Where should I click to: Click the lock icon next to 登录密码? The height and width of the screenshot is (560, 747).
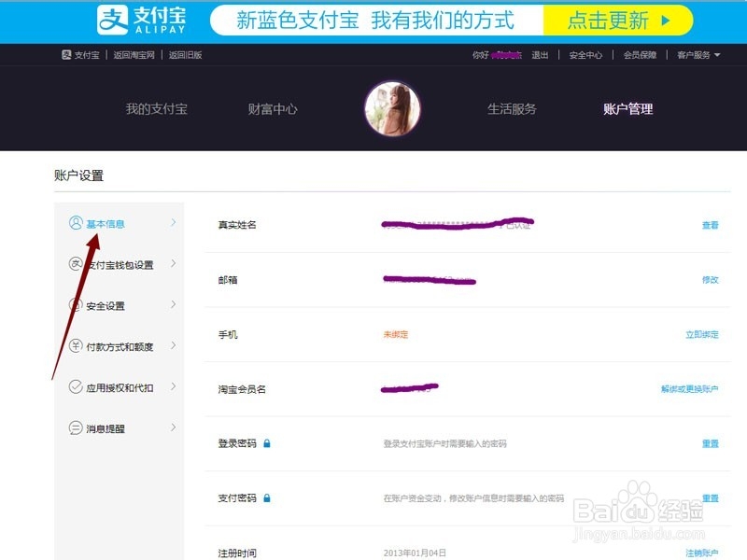[x=267, y=443]
